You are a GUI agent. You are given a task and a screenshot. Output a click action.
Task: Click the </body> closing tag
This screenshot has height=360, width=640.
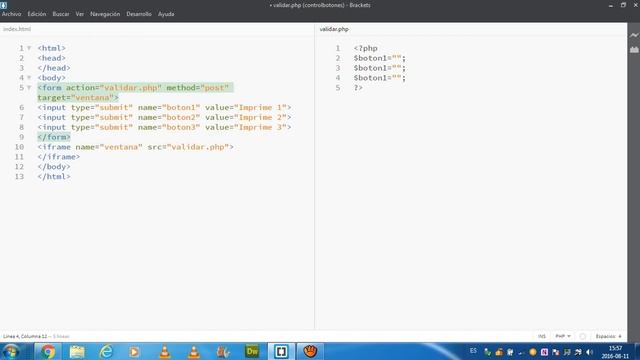[54, 167]
